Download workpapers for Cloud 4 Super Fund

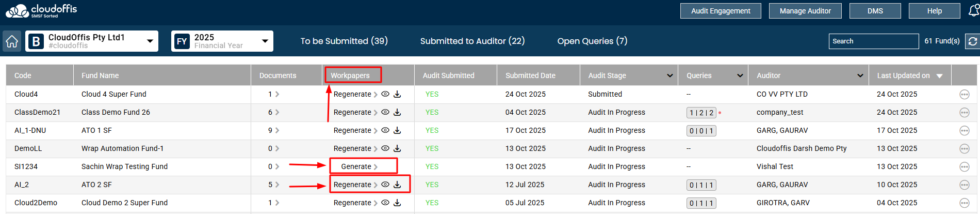tap(397, 94)
